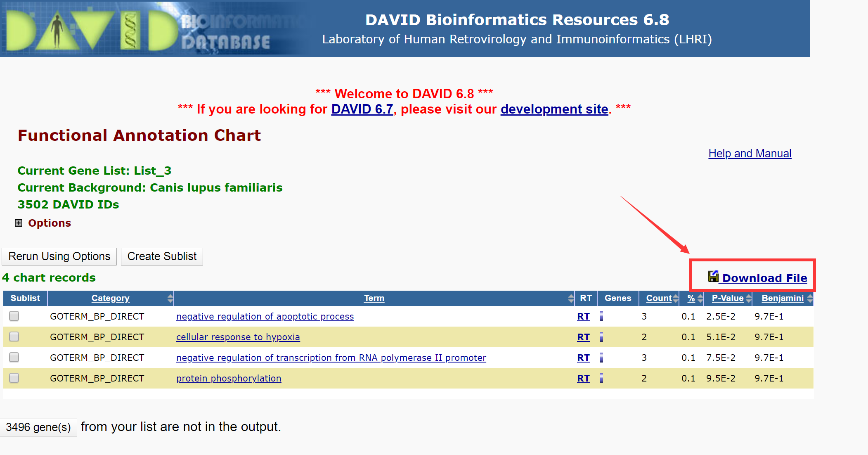This screenshot has height=455, width=868.
Task: Sort table by the Count column header
Action: (658, 298)
